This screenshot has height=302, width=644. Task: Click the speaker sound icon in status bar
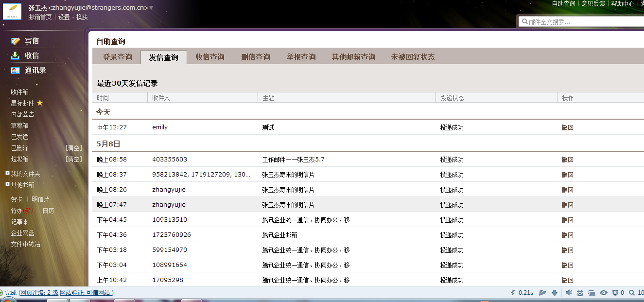[569, 293]
